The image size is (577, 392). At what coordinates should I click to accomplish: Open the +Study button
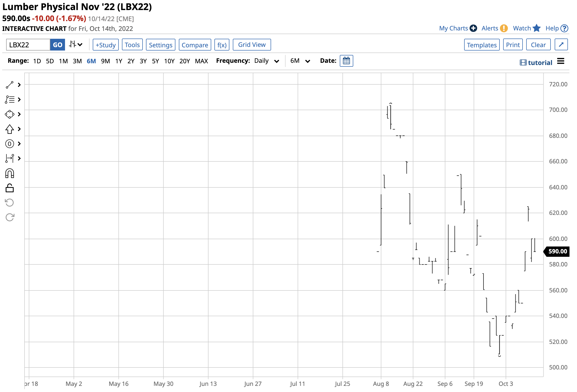(x=106, y=45)
